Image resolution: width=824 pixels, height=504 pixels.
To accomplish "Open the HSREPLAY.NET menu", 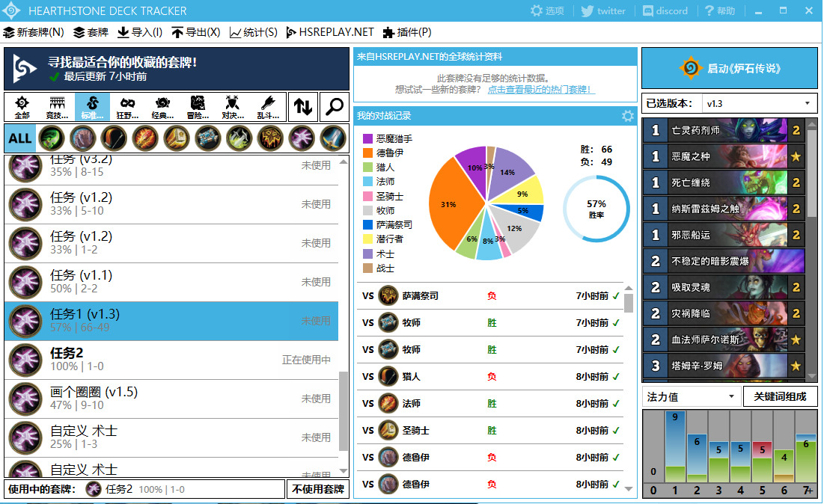I will [330, 33].
